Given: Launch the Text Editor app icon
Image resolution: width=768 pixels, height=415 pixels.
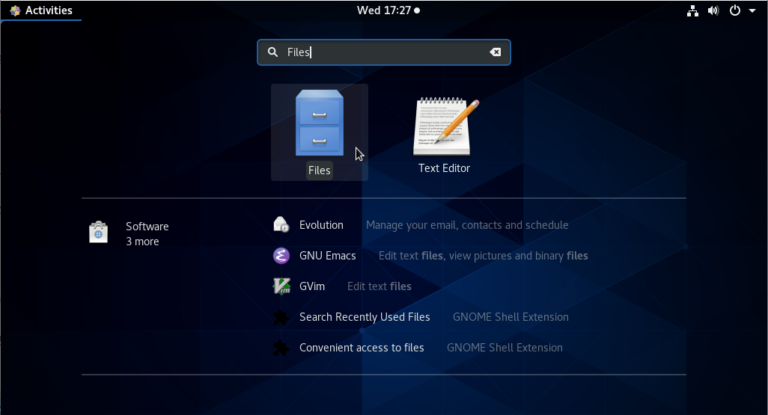Looking at the screenshot, I should point(444,127).
